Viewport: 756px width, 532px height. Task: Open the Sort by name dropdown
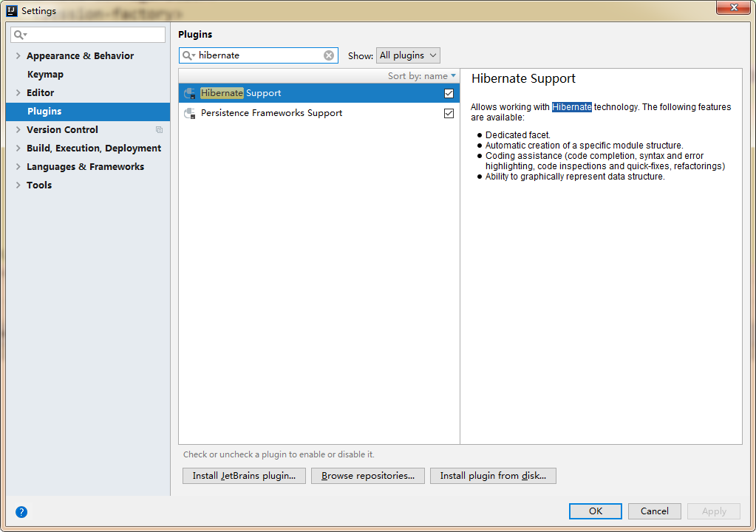click(x=421, y=76)
